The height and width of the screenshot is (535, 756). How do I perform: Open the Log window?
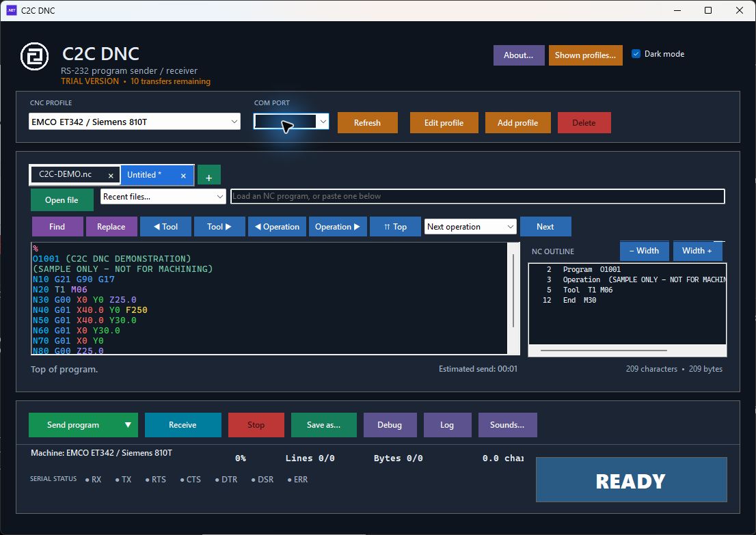(447, 424)
